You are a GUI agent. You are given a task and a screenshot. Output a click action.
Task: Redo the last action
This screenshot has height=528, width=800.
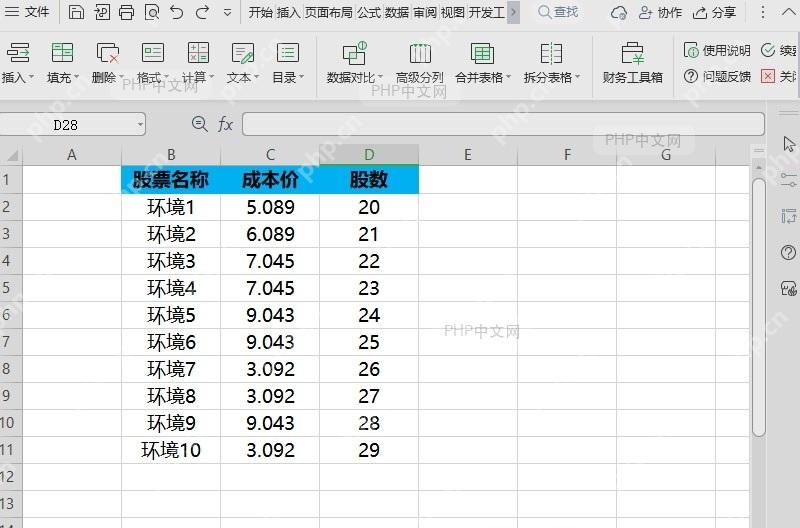[x=203, y=12]
